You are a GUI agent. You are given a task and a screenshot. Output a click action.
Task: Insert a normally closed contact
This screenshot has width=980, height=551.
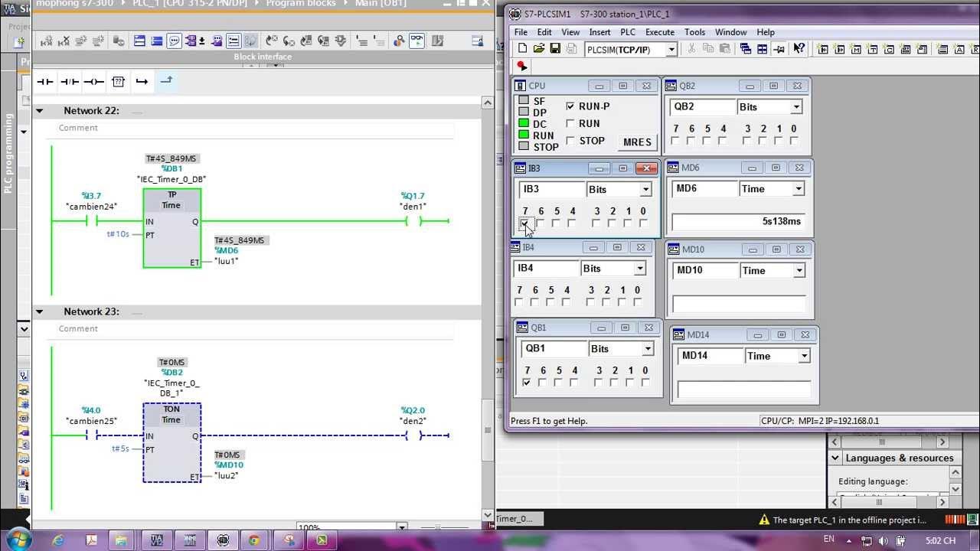[x=70, y=81]
